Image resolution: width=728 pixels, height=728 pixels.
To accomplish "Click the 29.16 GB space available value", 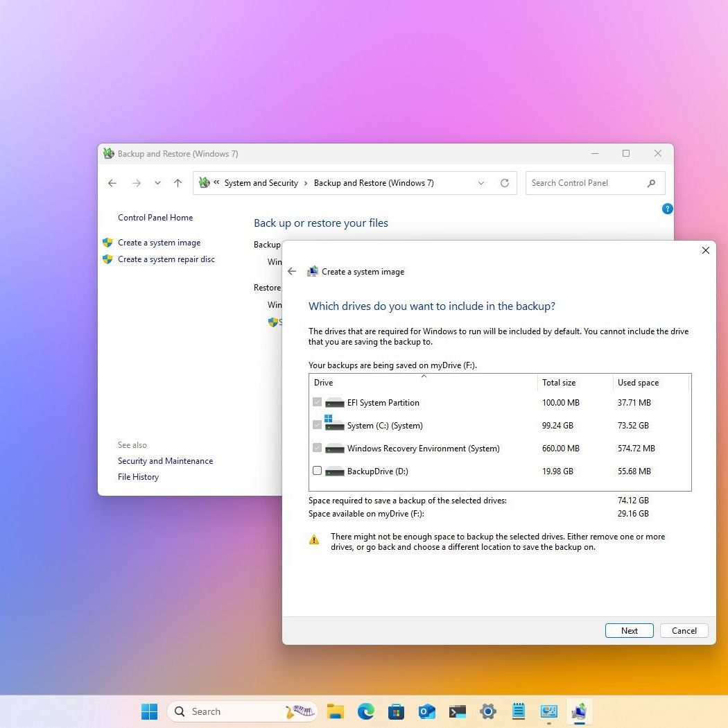I will [x=633, y=514].
